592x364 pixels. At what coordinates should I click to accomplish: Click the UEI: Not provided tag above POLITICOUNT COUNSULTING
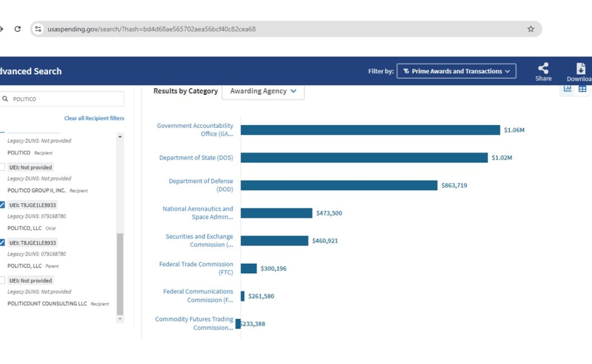pos(31,280)
